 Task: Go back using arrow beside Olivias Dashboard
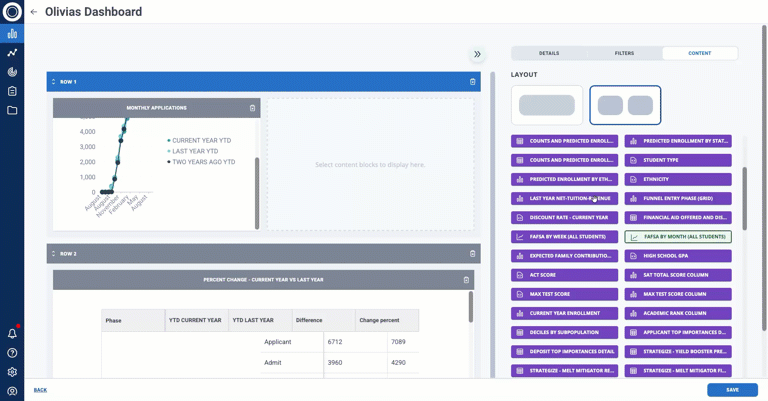click(x=34, y=12)
